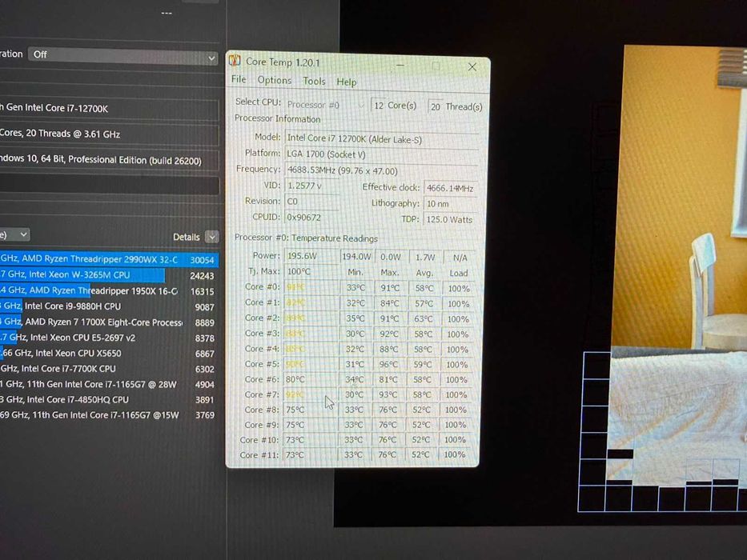Expand the Select CPU Processor #0 dropdown
This screenshot has width=747, height=560.
point(326,105)
